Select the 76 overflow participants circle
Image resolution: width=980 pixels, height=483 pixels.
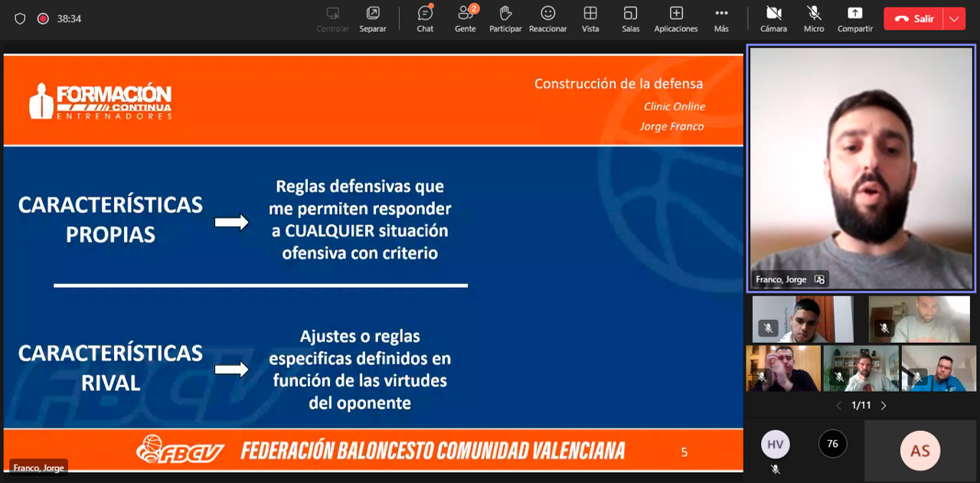point(832,444)
